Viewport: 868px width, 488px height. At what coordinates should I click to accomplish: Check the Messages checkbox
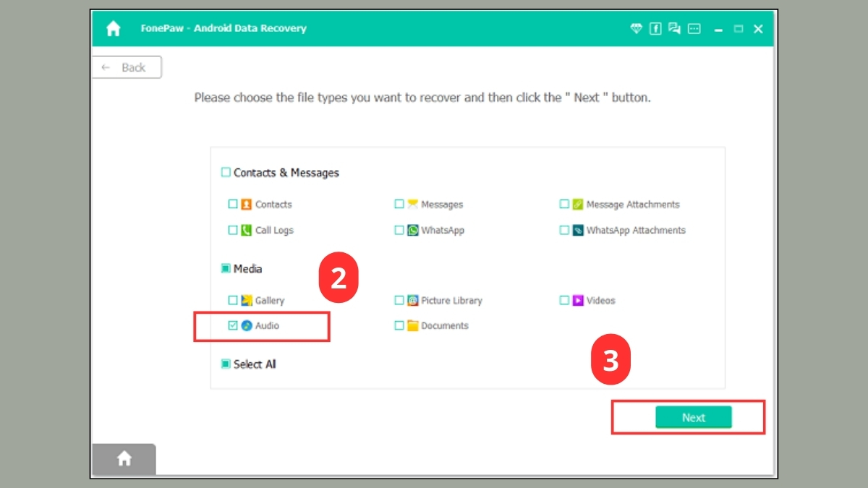coord(399,205)
